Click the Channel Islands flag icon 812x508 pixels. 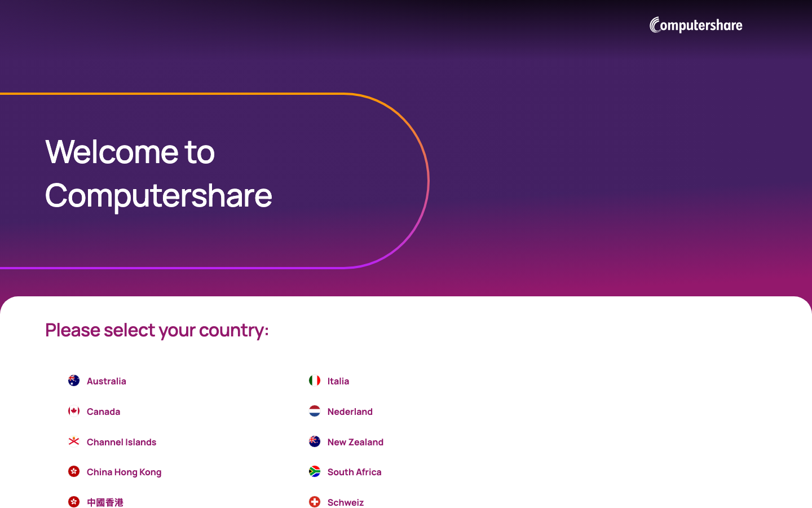[74, 441]
